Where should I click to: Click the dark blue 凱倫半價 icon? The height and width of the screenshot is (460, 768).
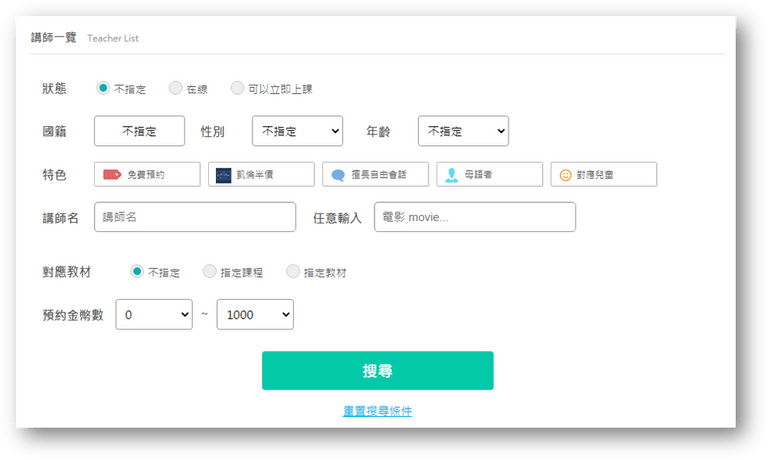[x=223, y=175]
